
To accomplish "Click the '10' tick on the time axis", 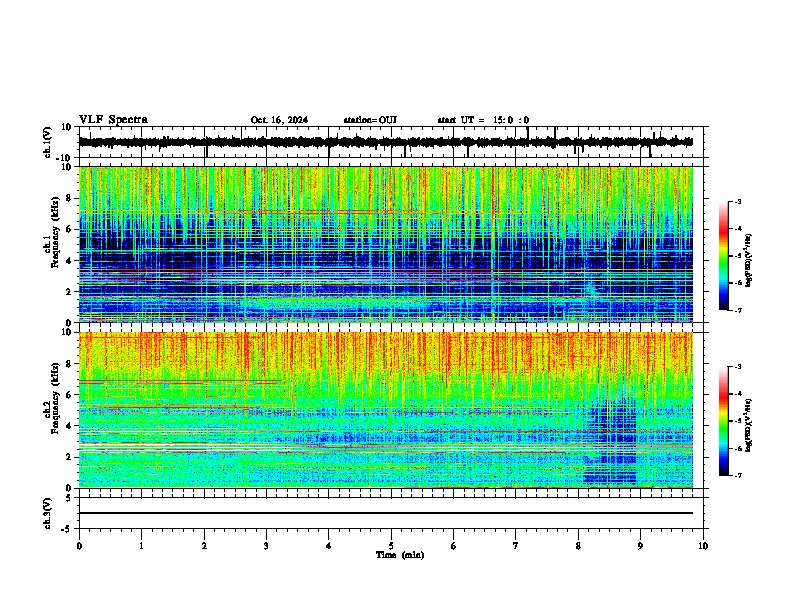I will click(703, 546).
